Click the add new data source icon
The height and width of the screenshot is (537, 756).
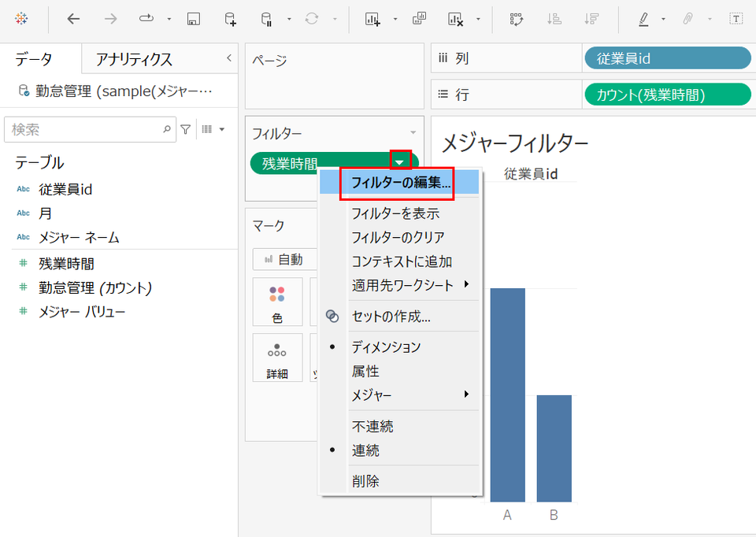point(231,19)
